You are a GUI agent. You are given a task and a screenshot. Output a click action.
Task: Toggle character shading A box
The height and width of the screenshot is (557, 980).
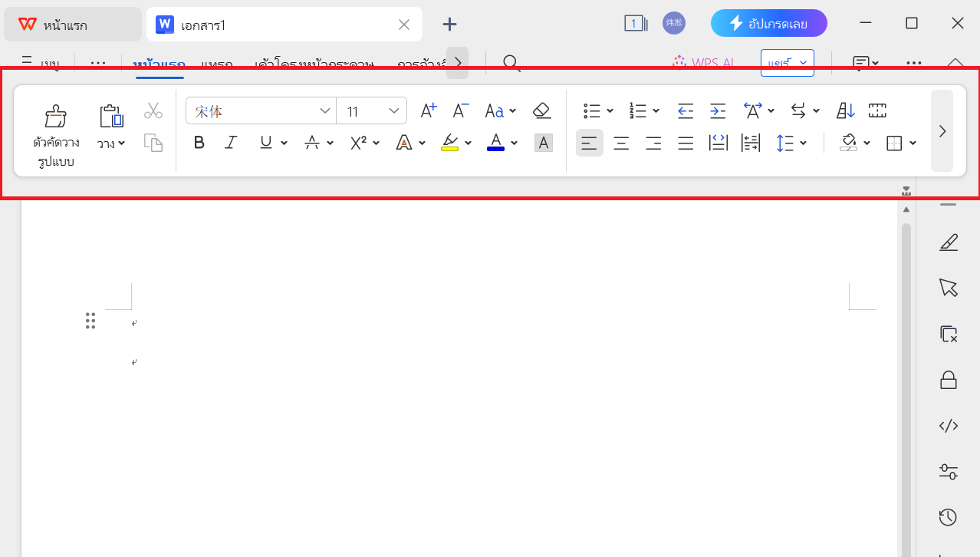point(544,143)
